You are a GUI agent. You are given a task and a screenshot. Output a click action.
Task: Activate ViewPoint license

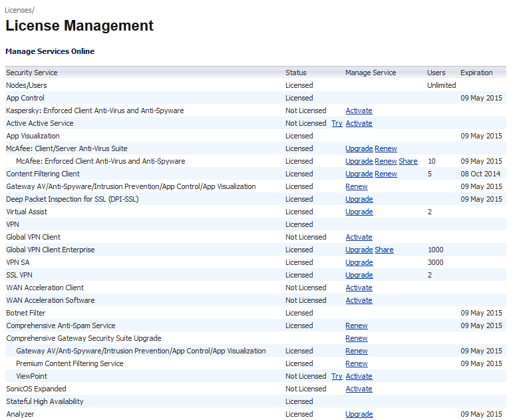[x=359, y=376]
